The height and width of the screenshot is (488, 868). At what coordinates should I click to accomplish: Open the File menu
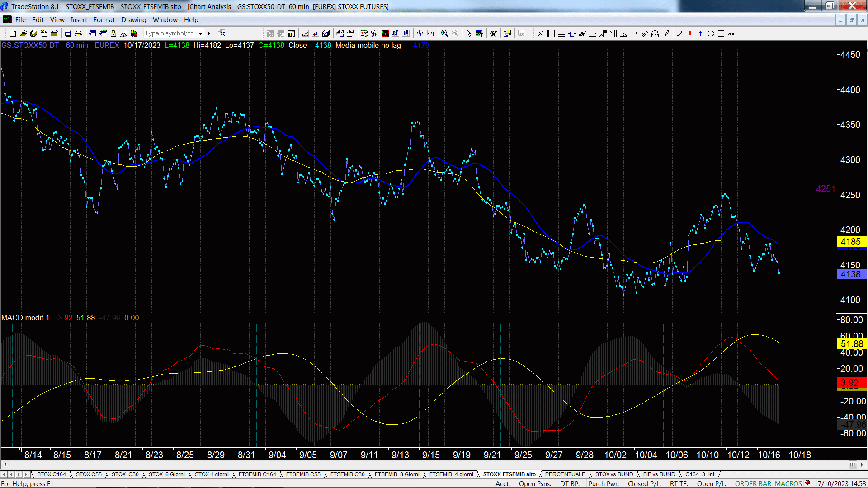click(x=20, y=19)
